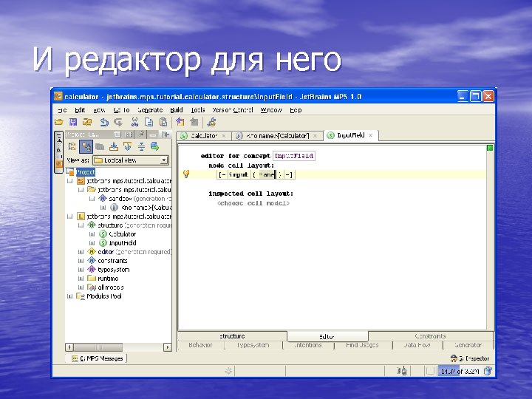
Task: Click the project tree horizontal scrollbar thumb
Action: click(x=98, y=347)
